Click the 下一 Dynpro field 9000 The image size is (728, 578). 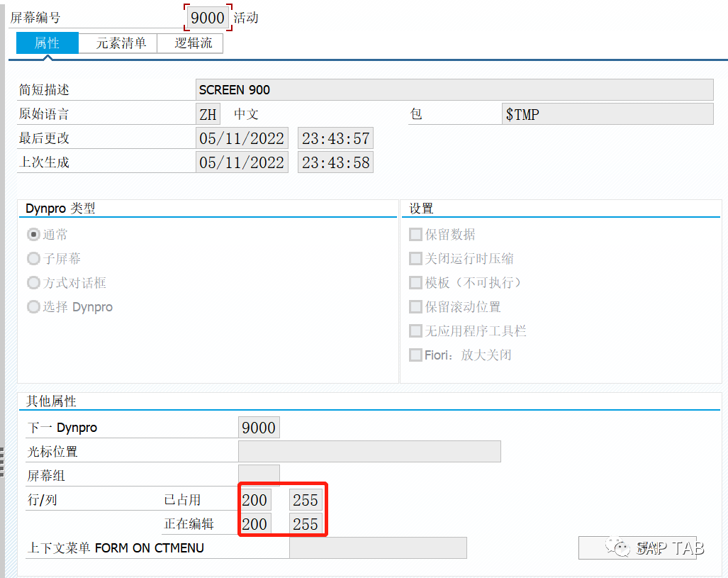tap(259, 428)
